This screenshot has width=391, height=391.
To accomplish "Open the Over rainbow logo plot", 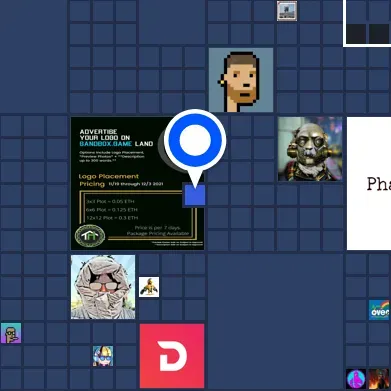I will point(379,310).
